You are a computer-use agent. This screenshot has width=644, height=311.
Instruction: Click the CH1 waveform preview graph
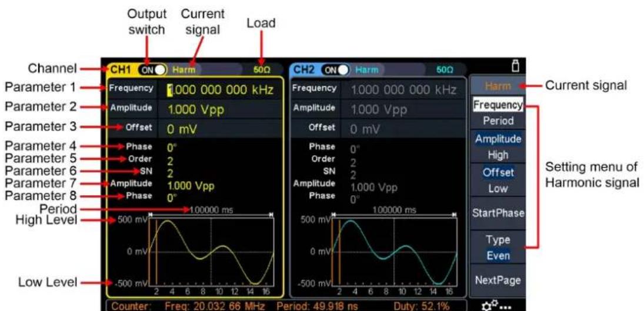pos(211,252)
